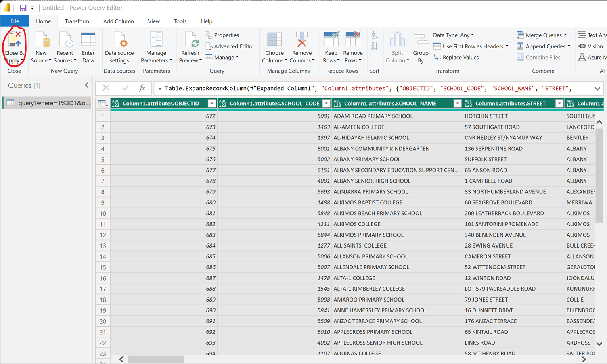Viewport: 607px width, 364px height.
Task: Switch to the View tab
Action: [x=154, y=21]
